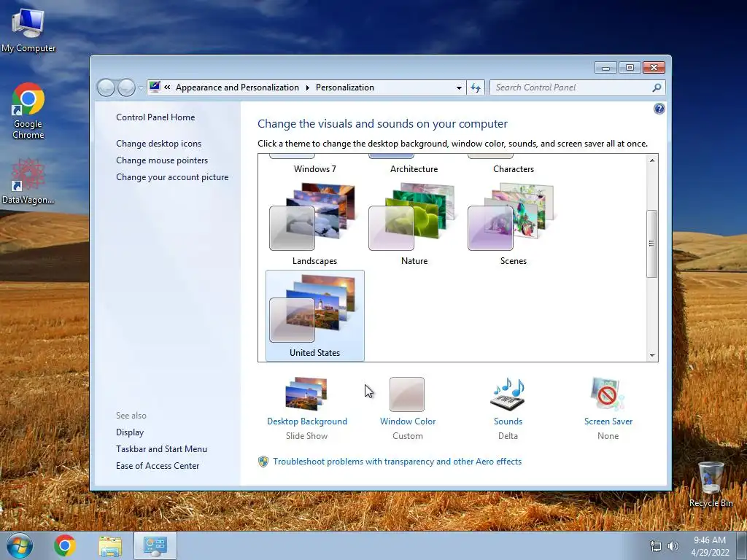Select the Scenes theme

point(513,224)
